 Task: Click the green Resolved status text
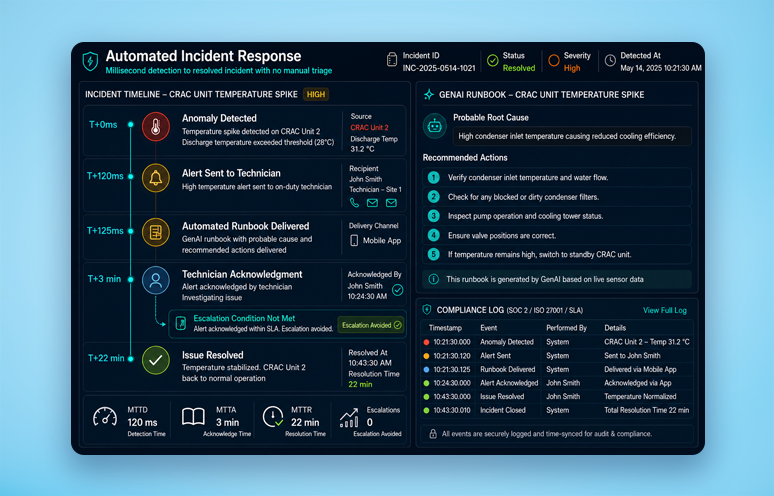pos(519,68)
